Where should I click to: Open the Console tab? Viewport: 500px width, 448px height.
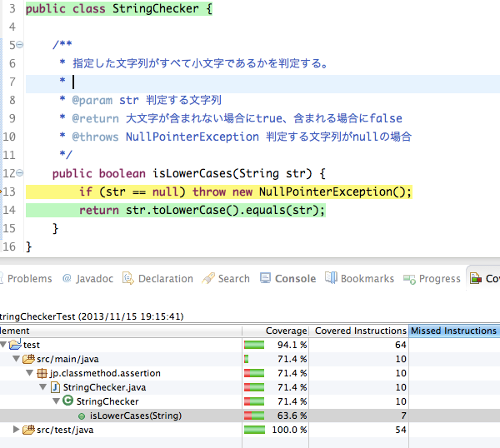click(288, 278)
